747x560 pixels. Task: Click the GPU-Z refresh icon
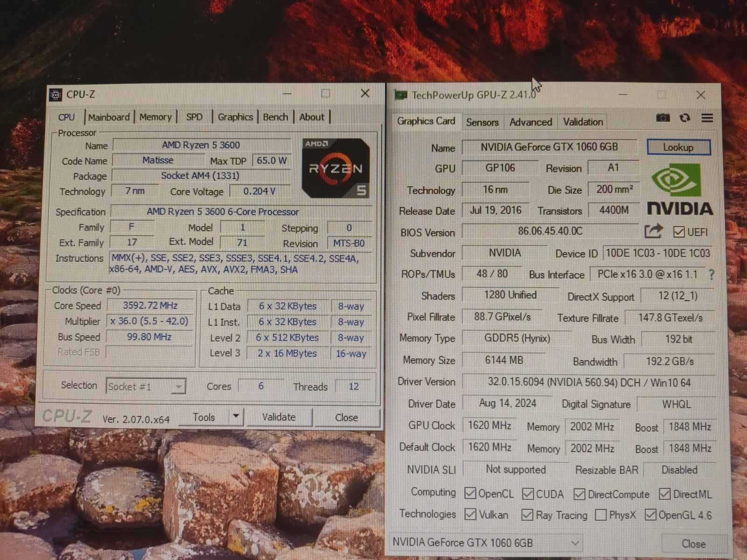[x=685, y=118]
